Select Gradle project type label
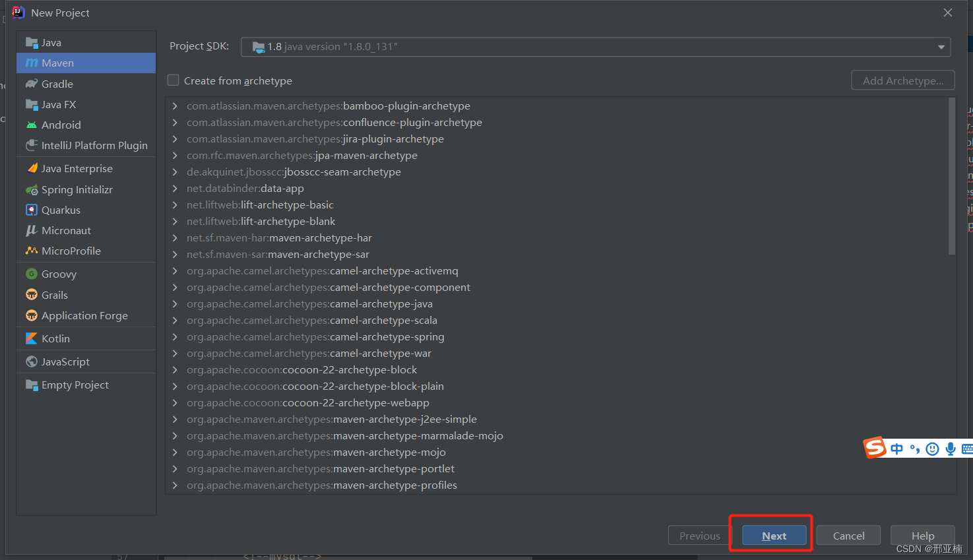 point(57,84)
